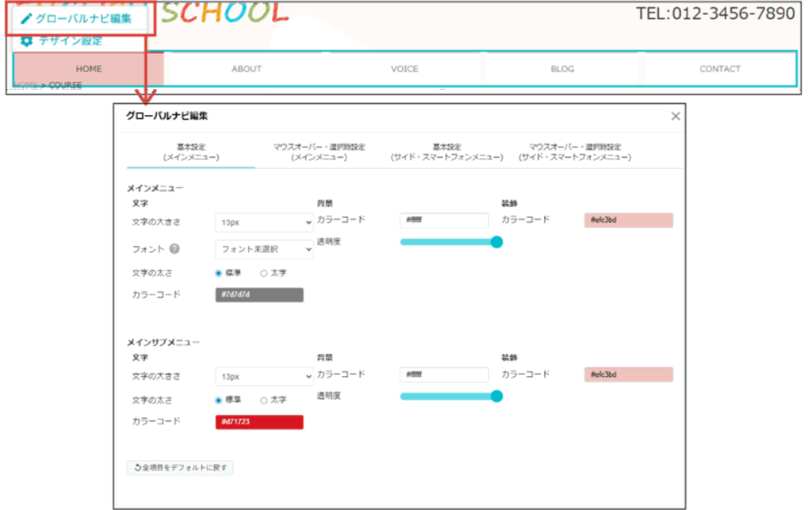Select 太字 radio in メインメニュー section
Screen dimensions: 812x510
(x=264, y=273)
